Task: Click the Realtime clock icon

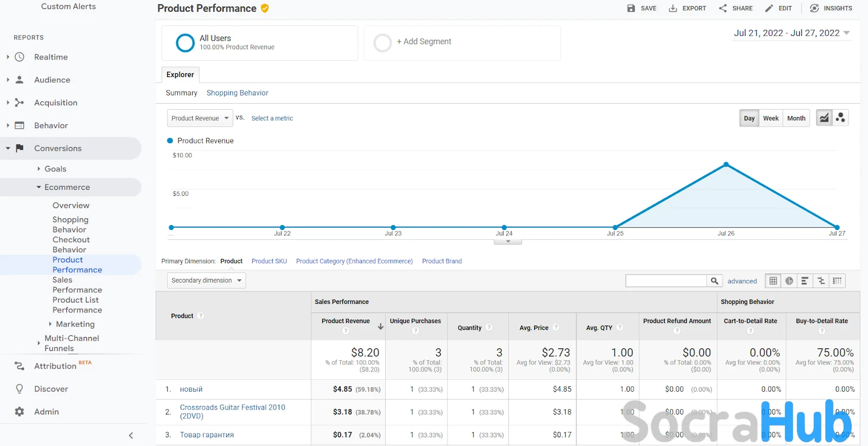Action: 20,57
